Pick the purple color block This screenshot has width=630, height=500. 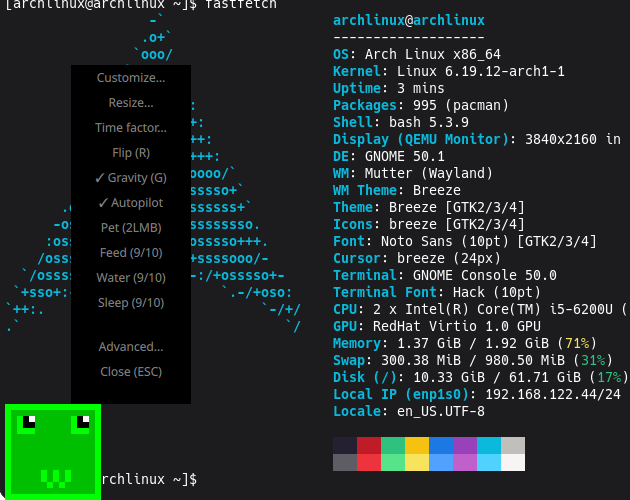(x=465, y=445)
